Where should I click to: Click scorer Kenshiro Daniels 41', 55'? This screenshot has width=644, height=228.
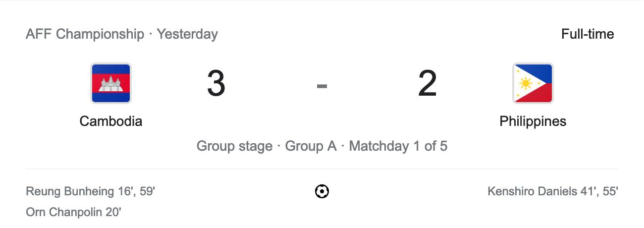click(553, 191)
